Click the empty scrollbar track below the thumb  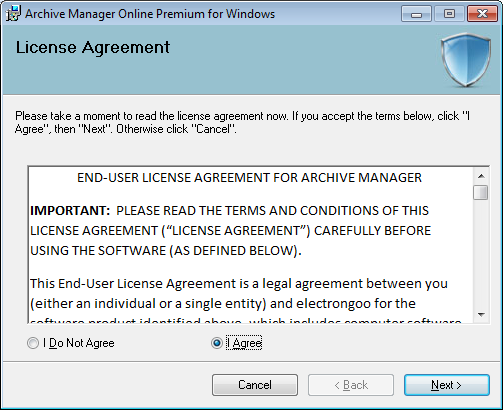tap(481, 253)
